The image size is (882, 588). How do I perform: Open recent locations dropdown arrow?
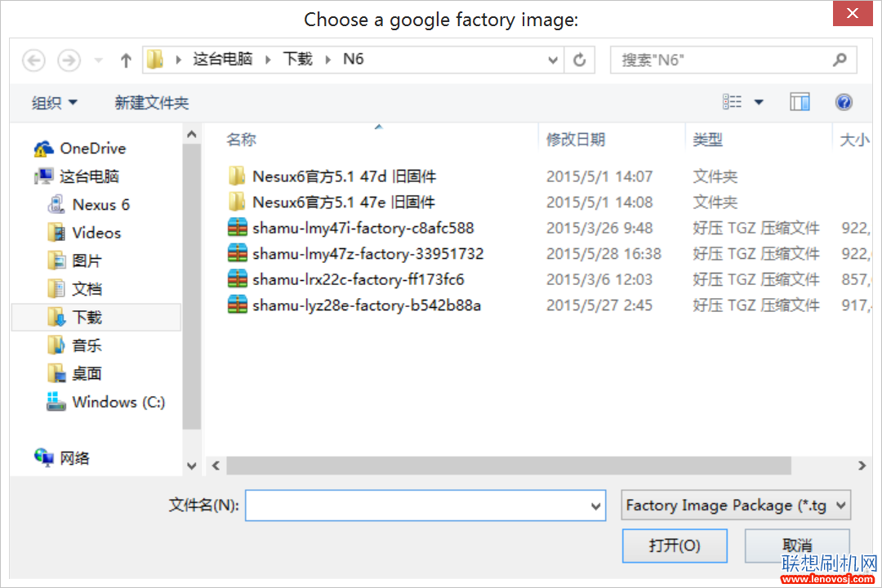pyautogui.click(x=99, y=60)
